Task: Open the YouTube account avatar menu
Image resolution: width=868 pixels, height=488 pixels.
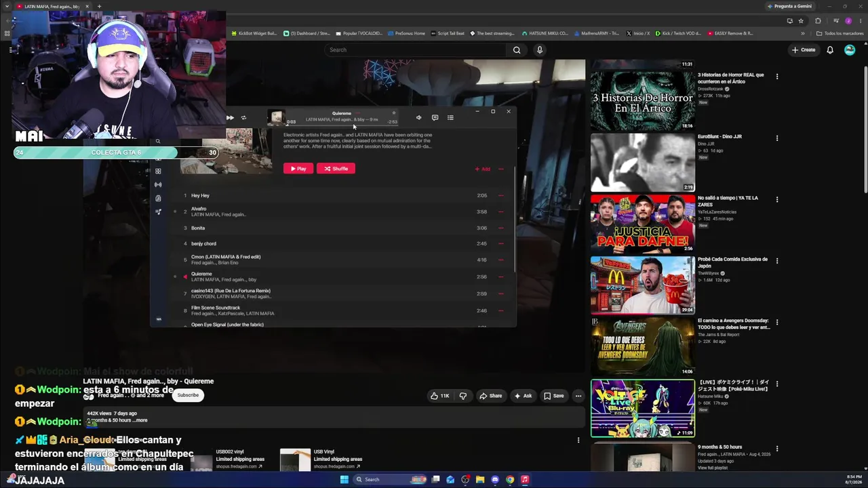Action: click(850, 50)
